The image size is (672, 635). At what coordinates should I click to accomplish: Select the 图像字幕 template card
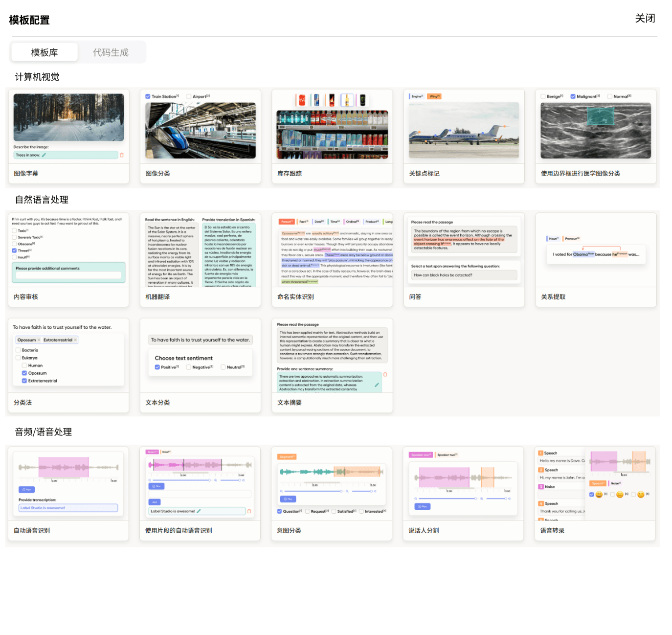coord(68,136)
